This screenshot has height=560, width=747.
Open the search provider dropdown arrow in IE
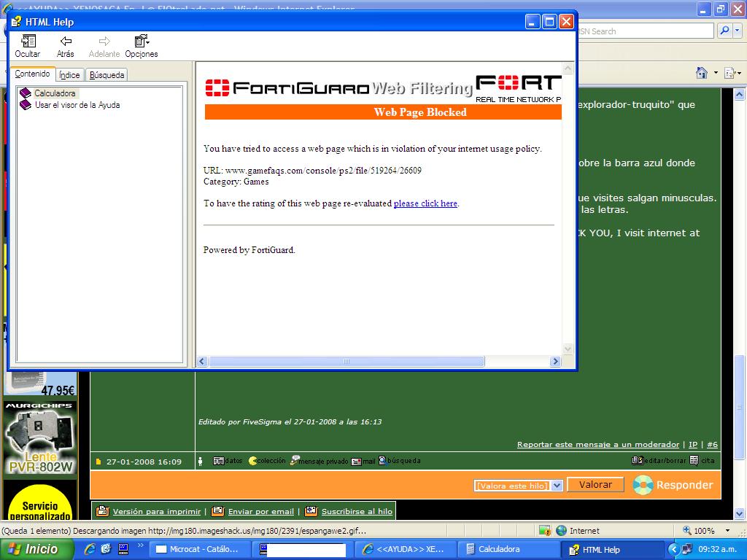click(737, 31)
